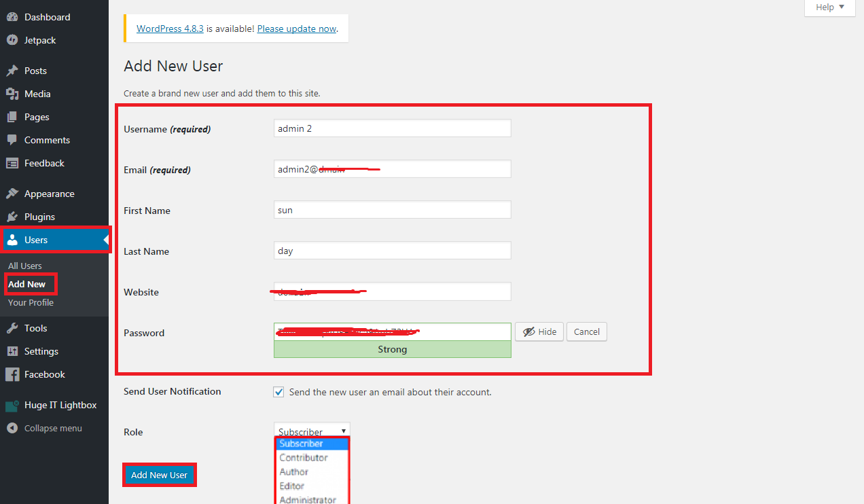
Task: Go to Your Profile submenu item
Action: pos(31,302)
